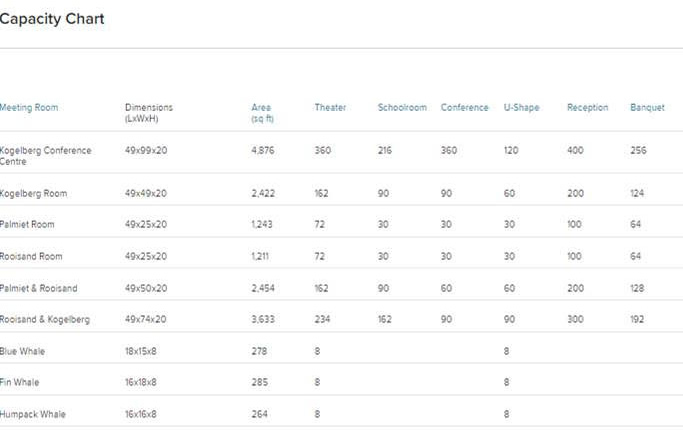The image size is (683, 437).
Task: Select the Palmiet Room row name
Action: (27, 224)
